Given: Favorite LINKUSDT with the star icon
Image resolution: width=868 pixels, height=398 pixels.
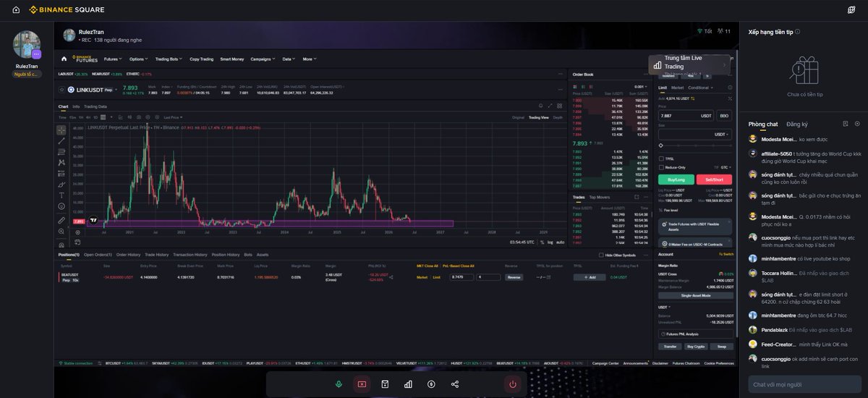Looking at the screenshot, I should tap(61, 90).
